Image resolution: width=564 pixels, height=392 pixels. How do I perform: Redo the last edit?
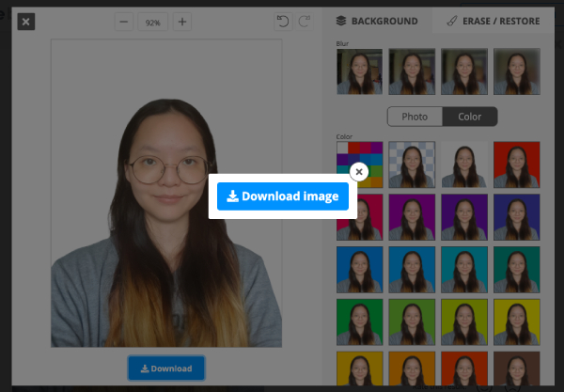click(304, 22)
